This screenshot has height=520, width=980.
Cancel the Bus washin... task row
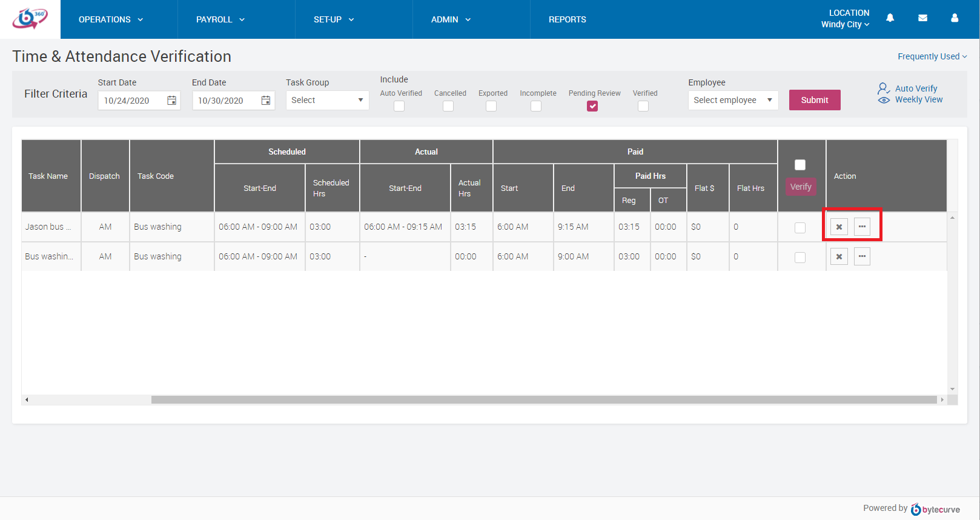click(839, 256)
